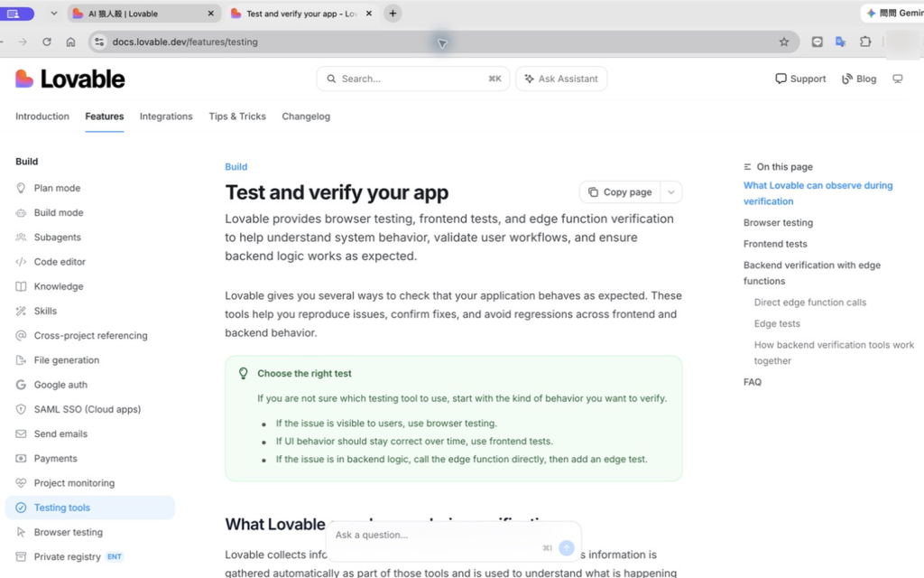Open the Copy page dropdown arrow
The height and width of the screenshot is (578, 924).
tap(670, 192)
